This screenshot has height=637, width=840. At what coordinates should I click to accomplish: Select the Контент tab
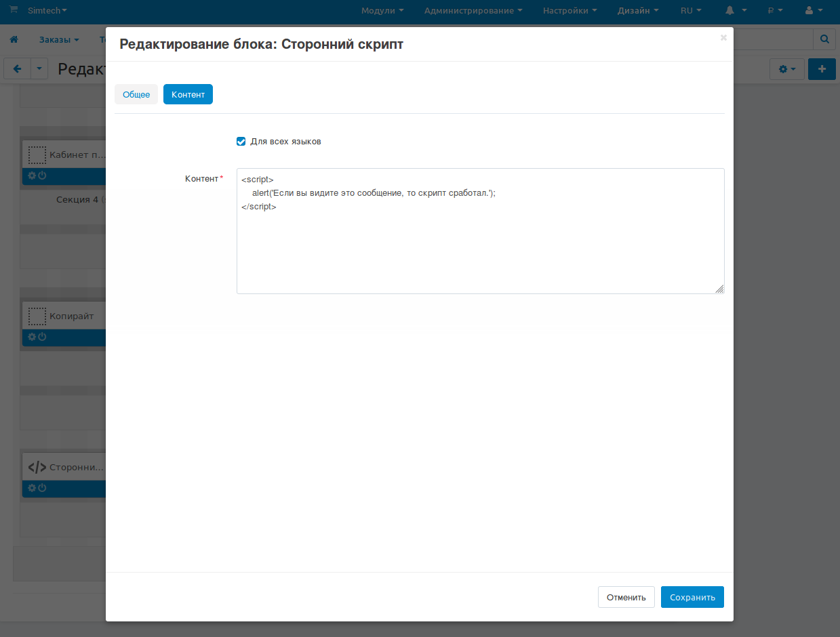point(188,95)
